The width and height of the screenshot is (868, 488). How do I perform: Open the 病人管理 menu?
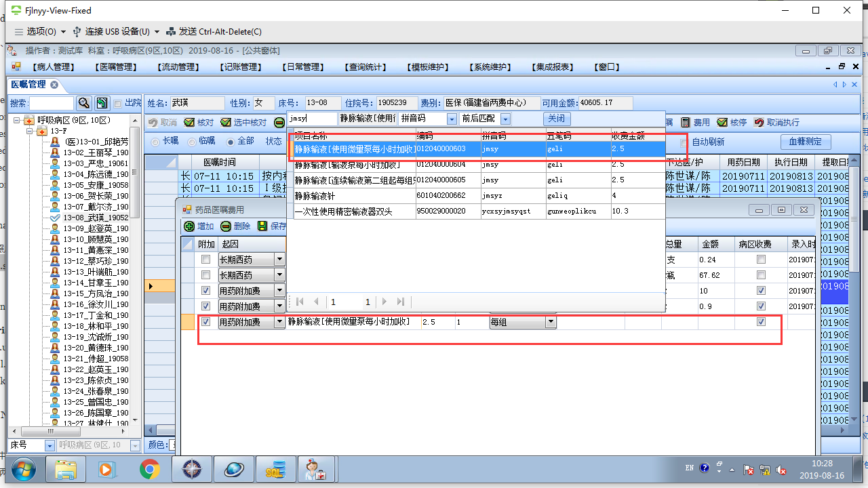(54, 67)
